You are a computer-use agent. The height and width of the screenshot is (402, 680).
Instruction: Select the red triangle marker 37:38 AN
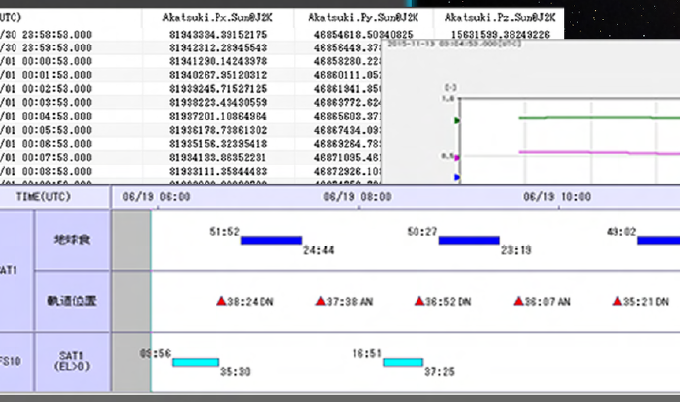click(x=320, y=300)
